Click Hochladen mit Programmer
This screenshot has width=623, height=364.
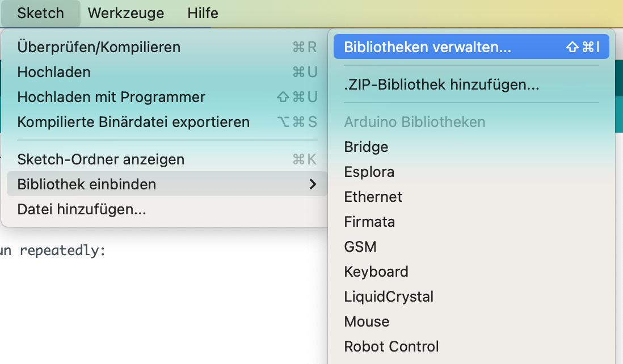pyautogui.click(x=111, y=97)
